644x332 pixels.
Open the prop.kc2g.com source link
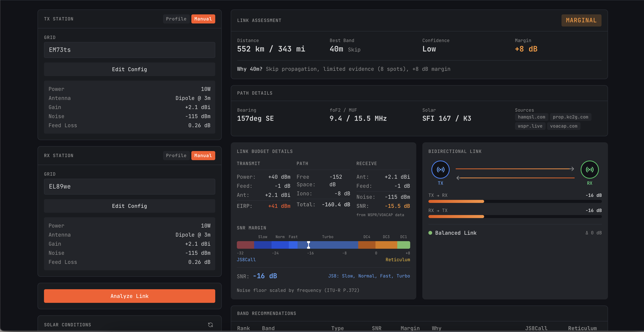(570, 117)
